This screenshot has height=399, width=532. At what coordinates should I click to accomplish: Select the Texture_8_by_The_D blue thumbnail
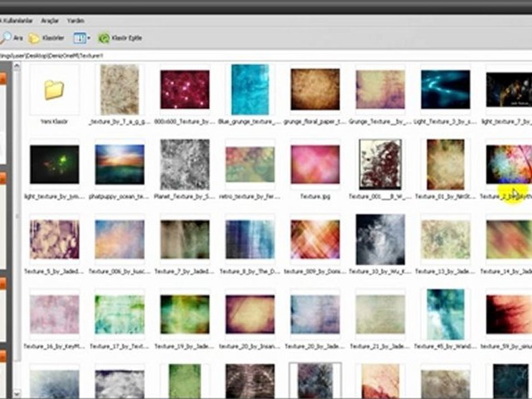coord(250,239)
